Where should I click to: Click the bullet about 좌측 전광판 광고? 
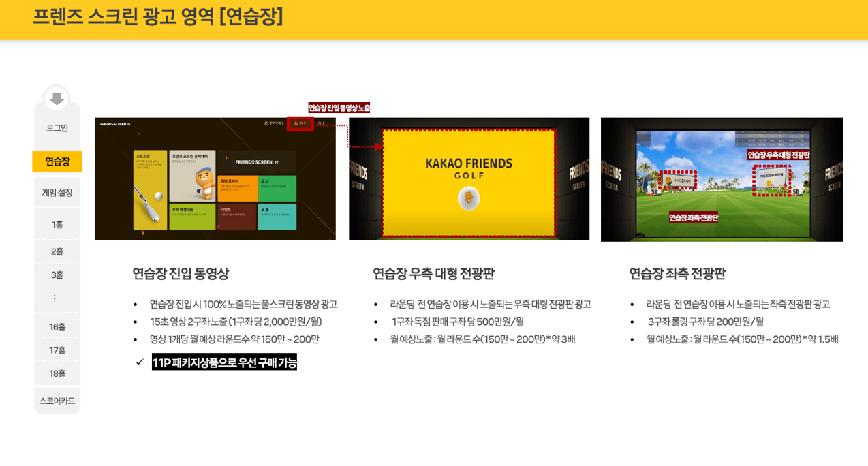(x=738, y=304)
